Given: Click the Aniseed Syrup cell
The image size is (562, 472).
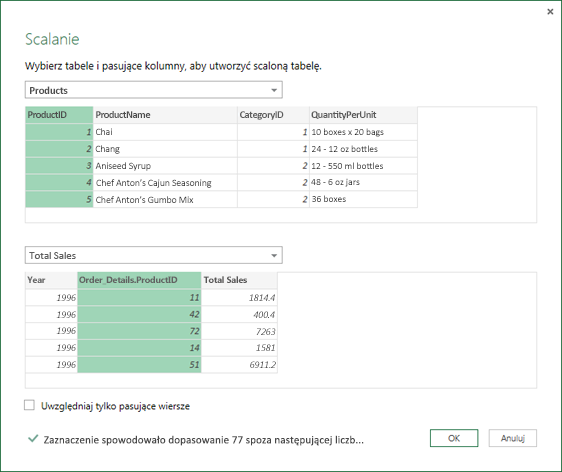Looking at the screenshot, I should 165,166.
